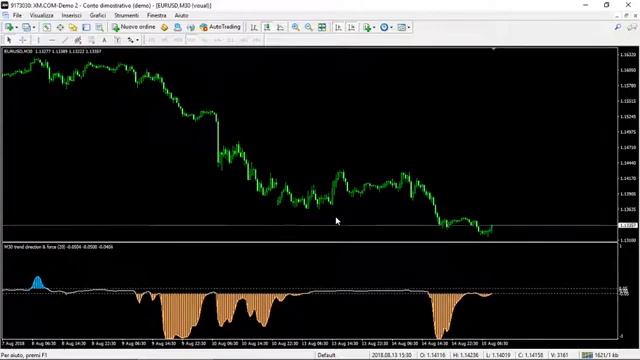The width and height of the screenshot is (640, 360).
Task: Toggle the Data Window crosshair-box icon
Action: 60,27
